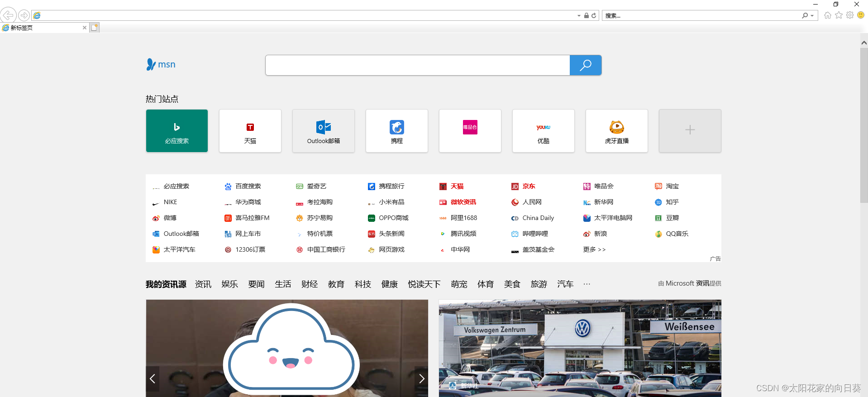
Task: Switch to the 体育 news tab
Action: [486, 284]
